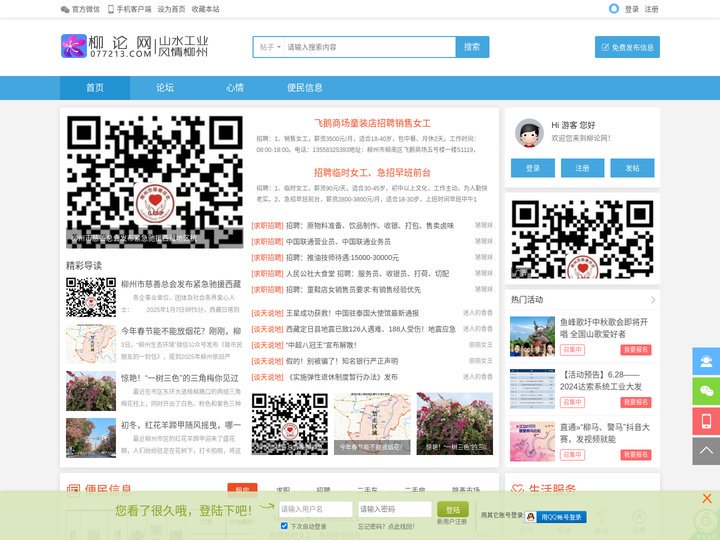This screenshot has height=540, width=720.
Task: Open map thumbnail beside 今年春节能不能放烟花
Action: click(x=91, y=344)
